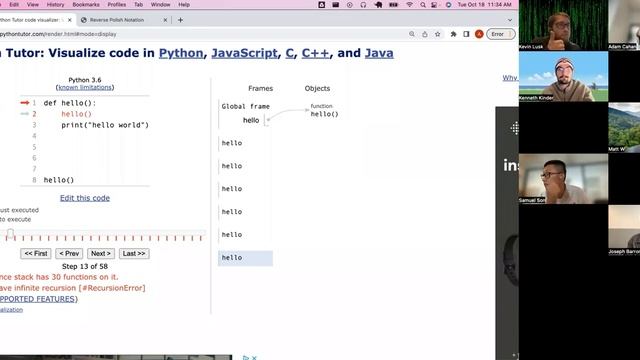Click code line 8 hello()
The width and height of the screenshot is (640, 360).
point(59,180)
